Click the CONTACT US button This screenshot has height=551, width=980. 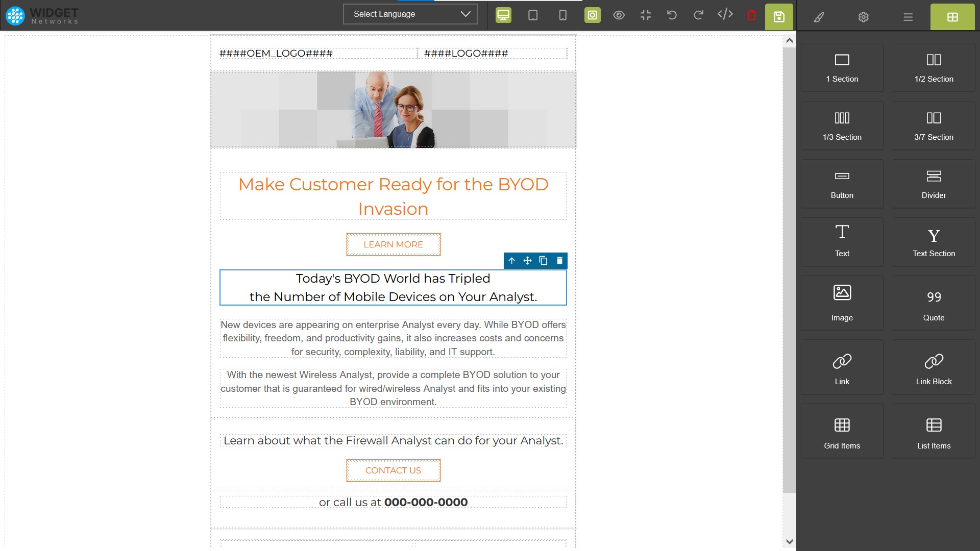coord(393,470)
